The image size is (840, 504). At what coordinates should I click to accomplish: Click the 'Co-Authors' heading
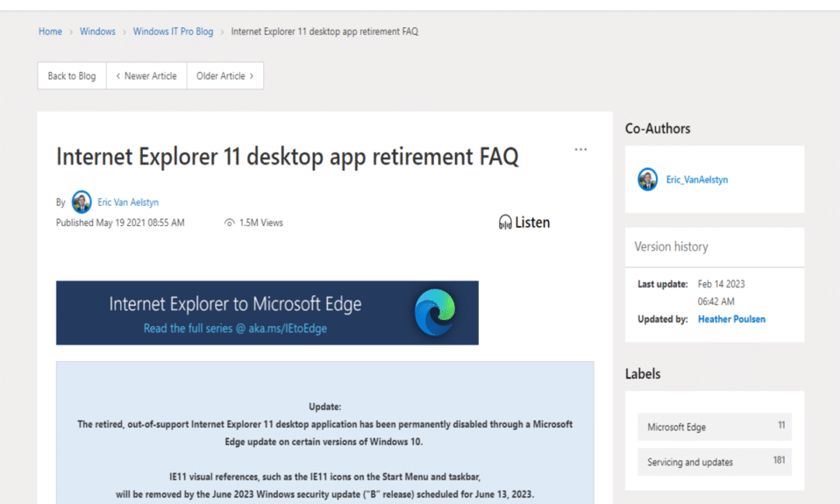click(658, 129)
